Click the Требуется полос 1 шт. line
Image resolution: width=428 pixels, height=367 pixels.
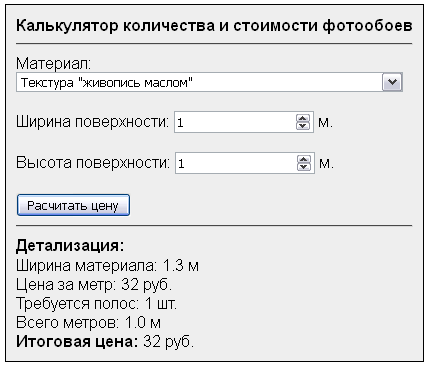tap(96, 304)
